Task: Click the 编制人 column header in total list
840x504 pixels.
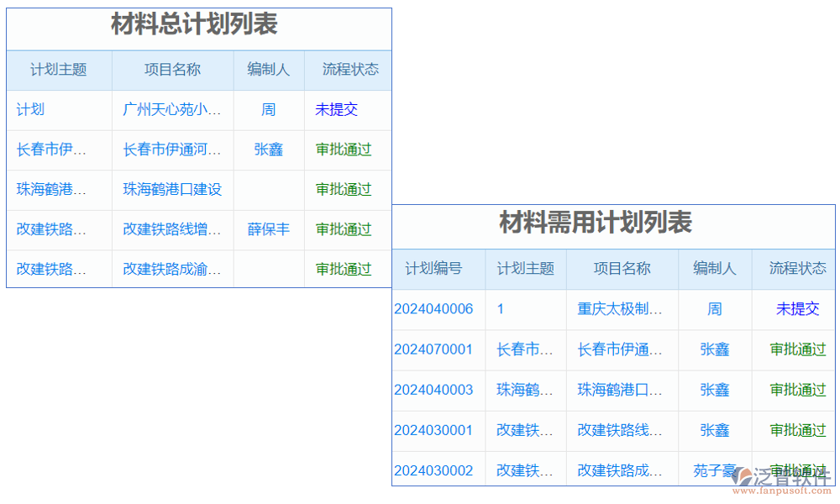Action: [268, 71]
